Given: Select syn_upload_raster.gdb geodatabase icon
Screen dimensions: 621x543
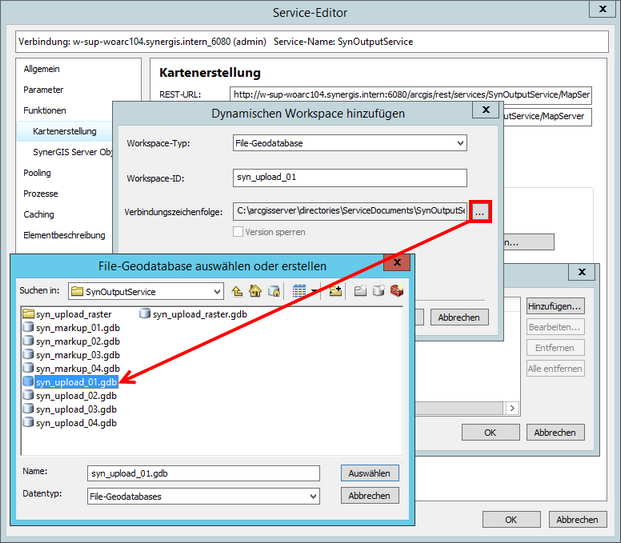Looking at the screenshot, I should [145, 314].
